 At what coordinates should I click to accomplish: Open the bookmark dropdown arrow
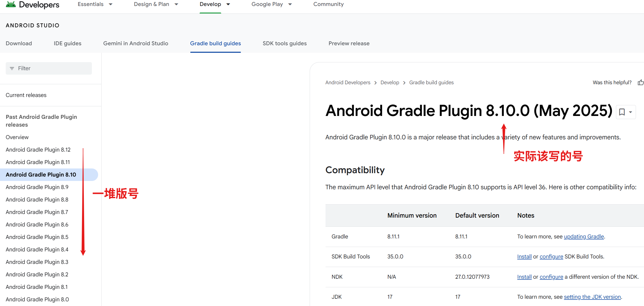631,112
